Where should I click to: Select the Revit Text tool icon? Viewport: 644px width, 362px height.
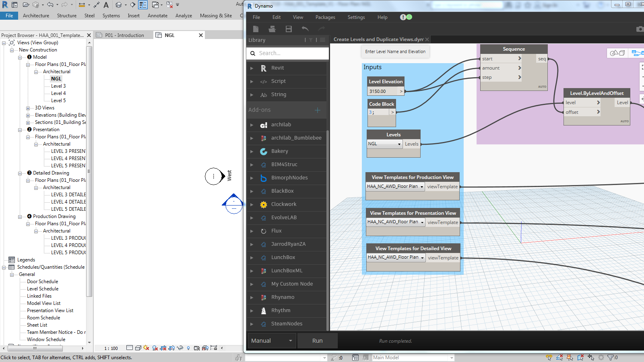point(106,5)
